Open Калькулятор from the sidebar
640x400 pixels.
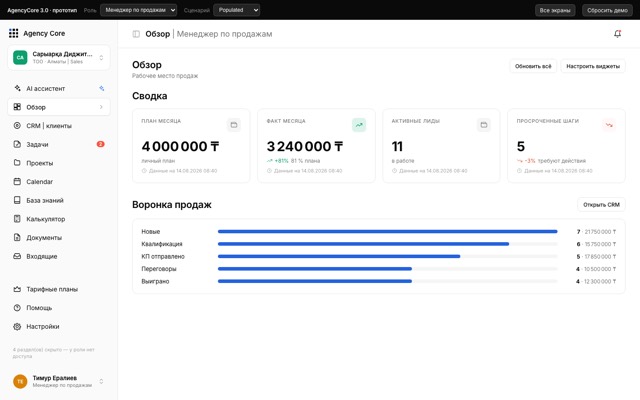tap(59, 219)
